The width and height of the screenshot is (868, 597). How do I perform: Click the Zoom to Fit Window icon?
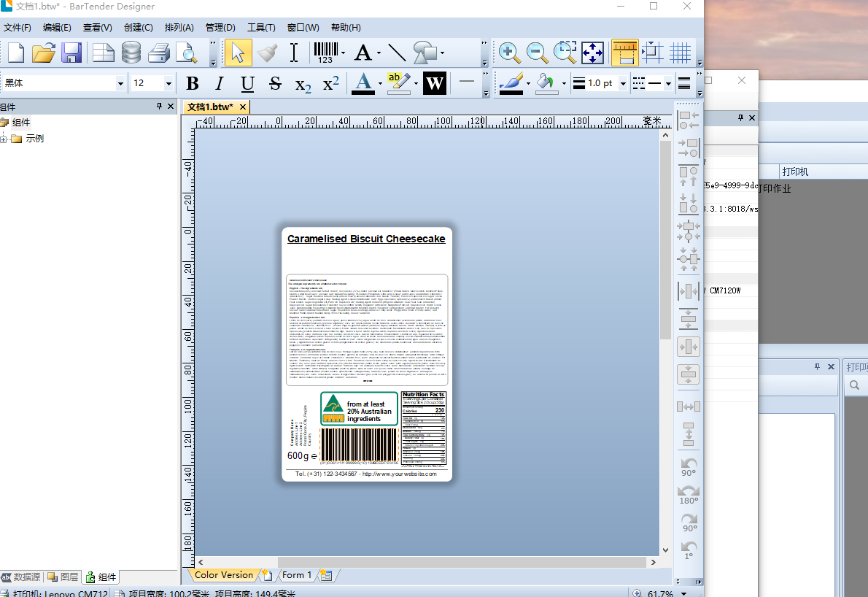(592, 53)
